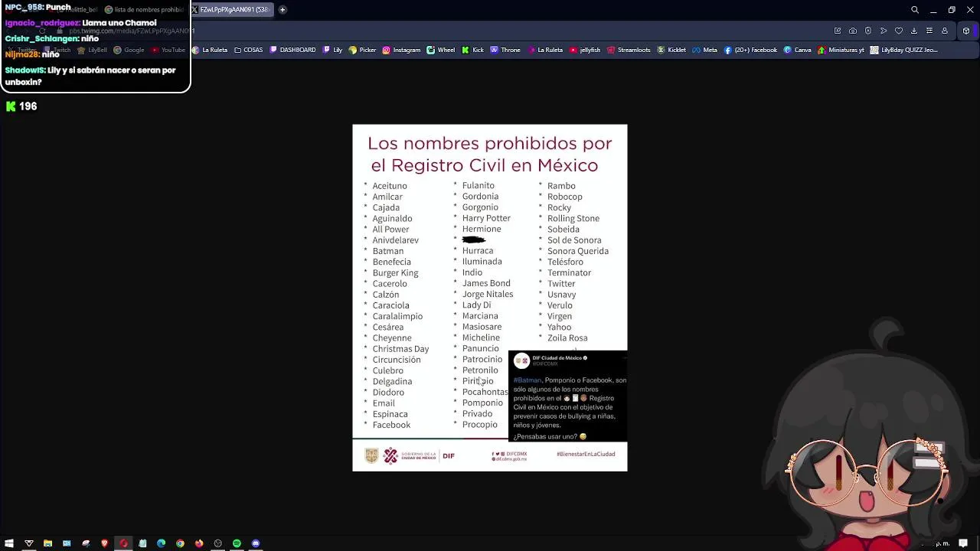This screenshot has width=980, height=551.
Task: Click the name 'Christmas Day' in the list
Action: point(400,349)
